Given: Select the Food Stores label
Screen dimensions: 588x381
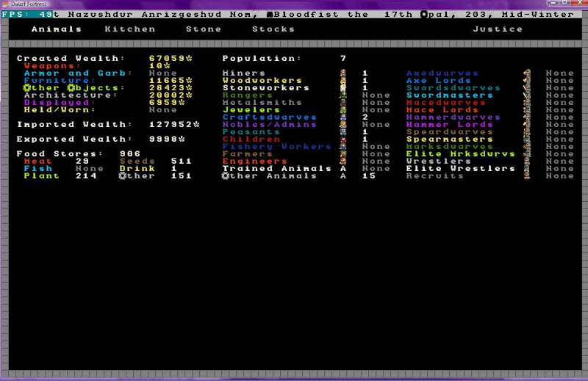Looking at the screenshot, I should pyautogui.click(x=60, y=154).
